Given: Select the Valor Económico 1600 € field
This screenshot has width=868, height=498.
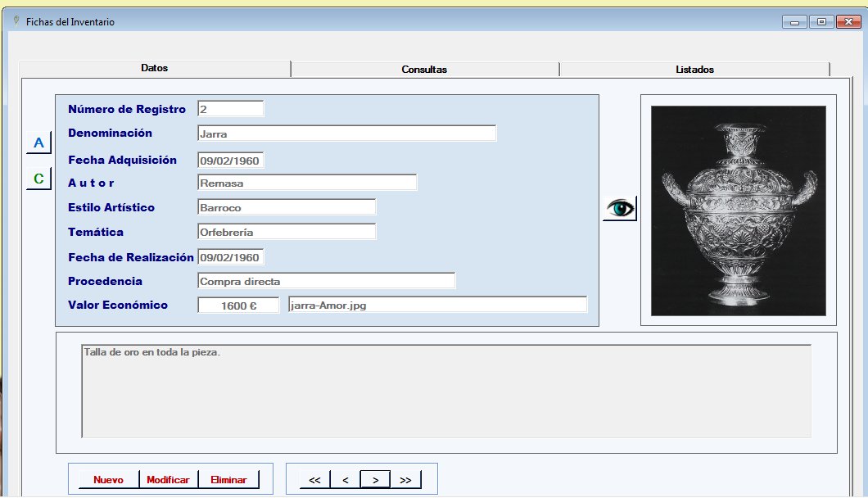Looking at the screenshot, I should pos(238,306).
